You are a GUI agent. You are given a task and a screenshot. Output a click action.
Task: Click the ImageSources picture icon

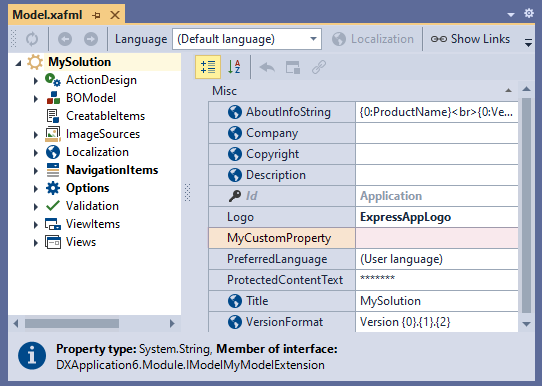pos(53,134)
